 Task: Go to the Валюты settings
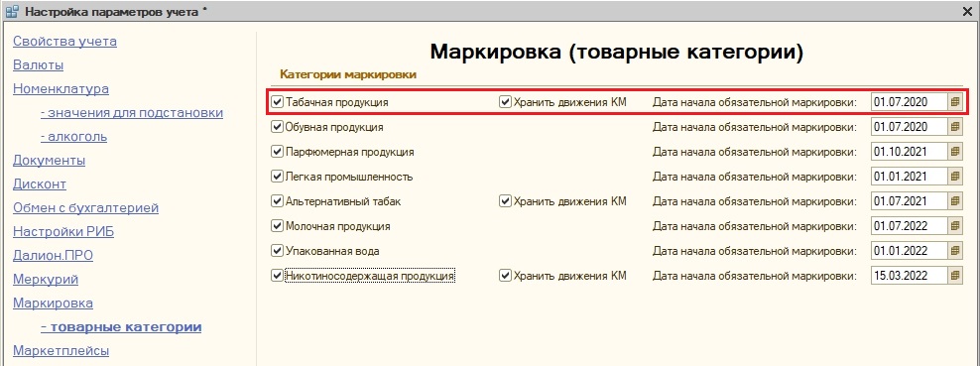[x=38, y=64]
